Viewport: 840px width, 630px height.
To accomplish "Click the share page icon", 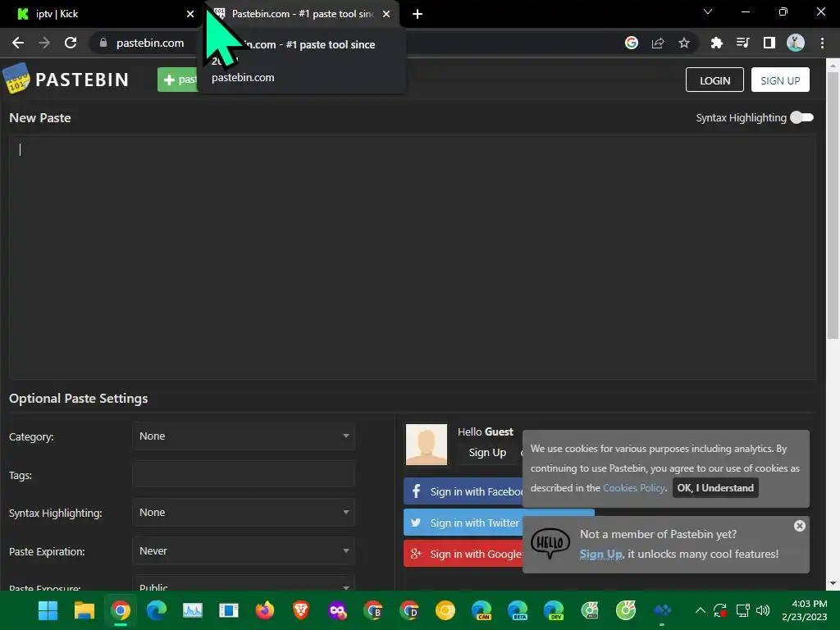I will (658, 43).
